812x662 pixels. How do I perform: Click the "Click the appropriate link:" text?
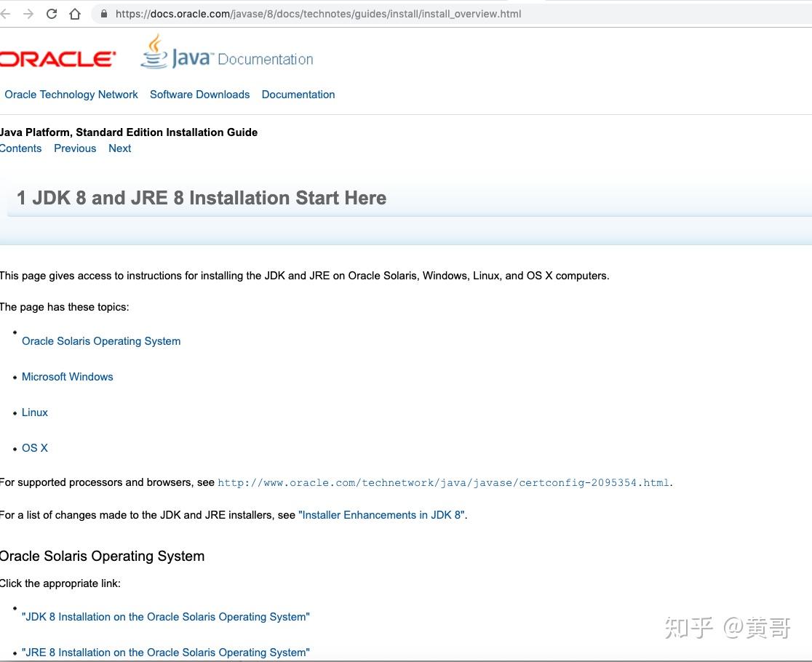click(x=60, y=584)
